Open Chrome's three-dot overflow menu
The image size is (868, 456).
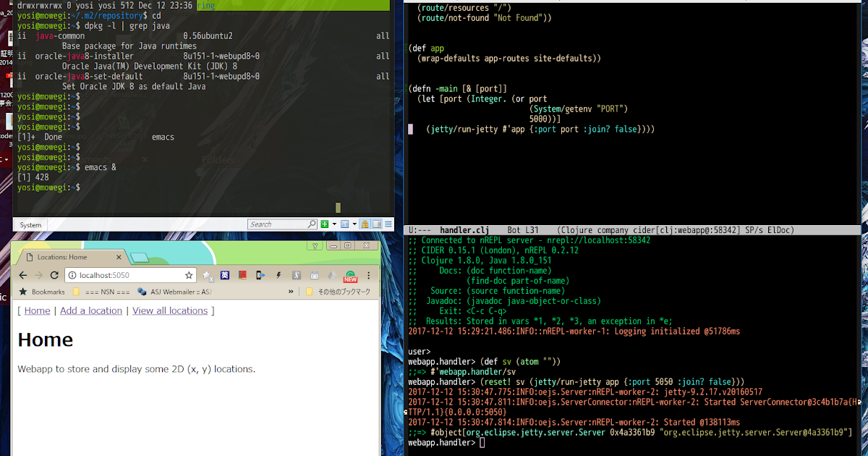tap(368, 276)
